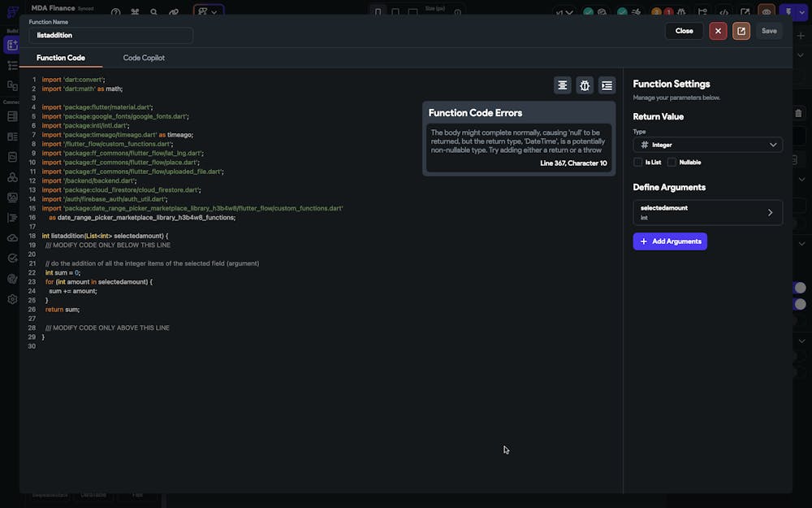Click the indent code icon in editor
The height and width of the screenshot is (508, 812).
click(x=607, y=85)
